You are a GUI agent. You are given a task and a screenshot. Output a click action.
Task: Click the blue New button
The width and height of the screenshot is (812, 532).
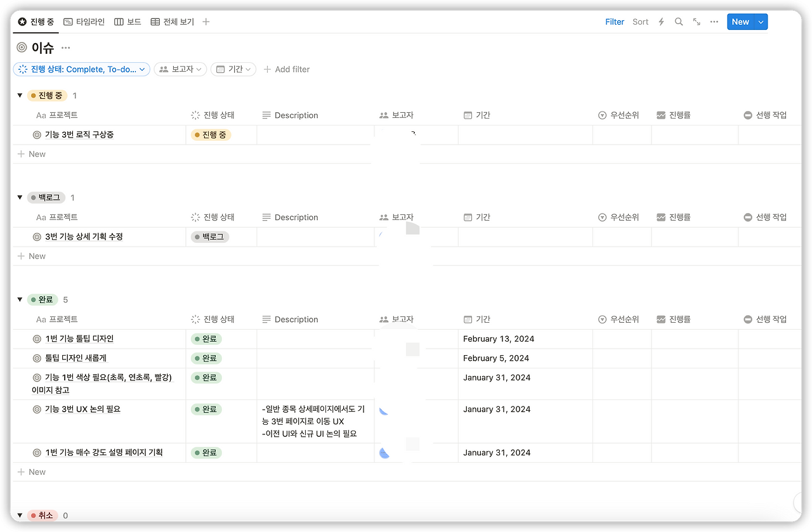point(740,22)
